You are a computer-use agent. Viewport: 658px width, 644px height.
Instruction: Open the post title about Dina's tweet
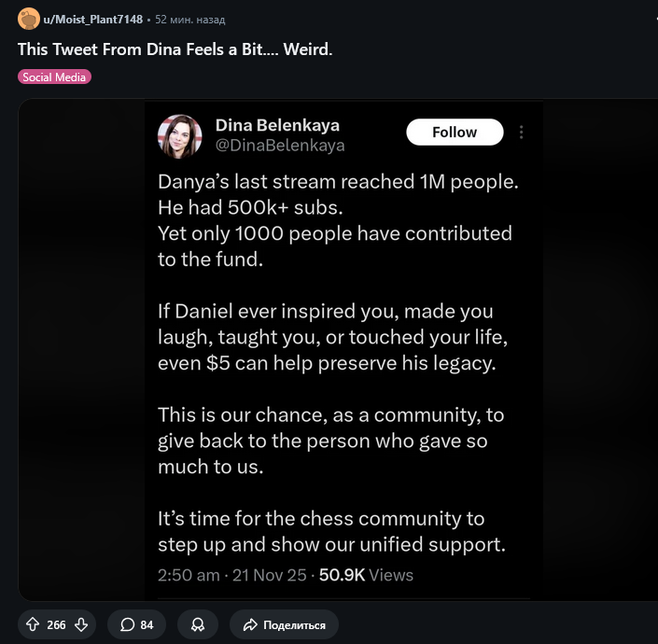175,49
